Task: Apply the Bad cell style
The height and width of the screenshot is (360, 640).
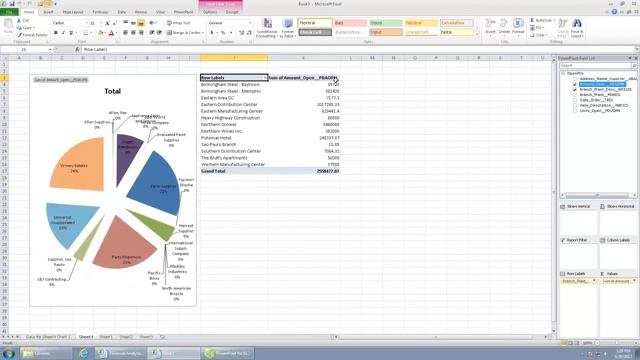Action: coord(350,23)
